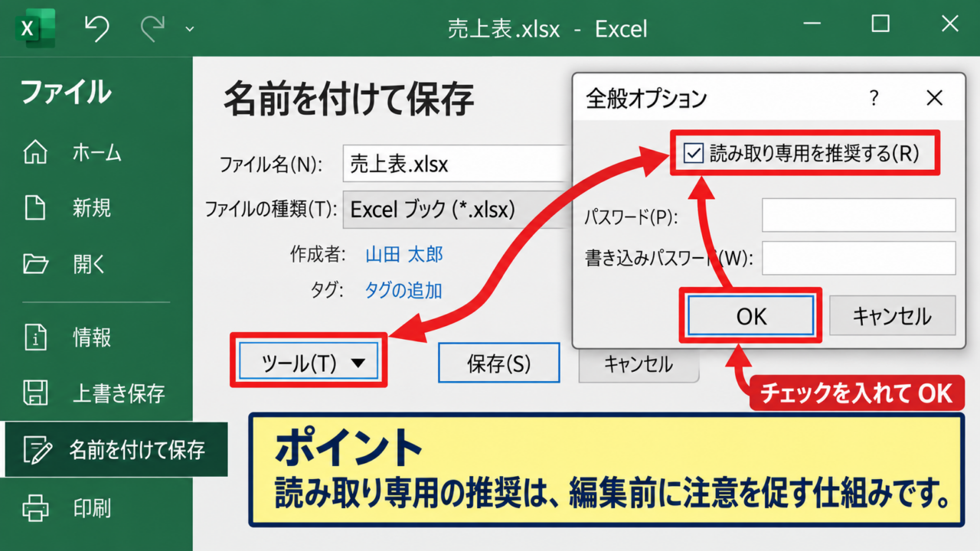Click キャンセル in the 全般オプション dialog

893,316
